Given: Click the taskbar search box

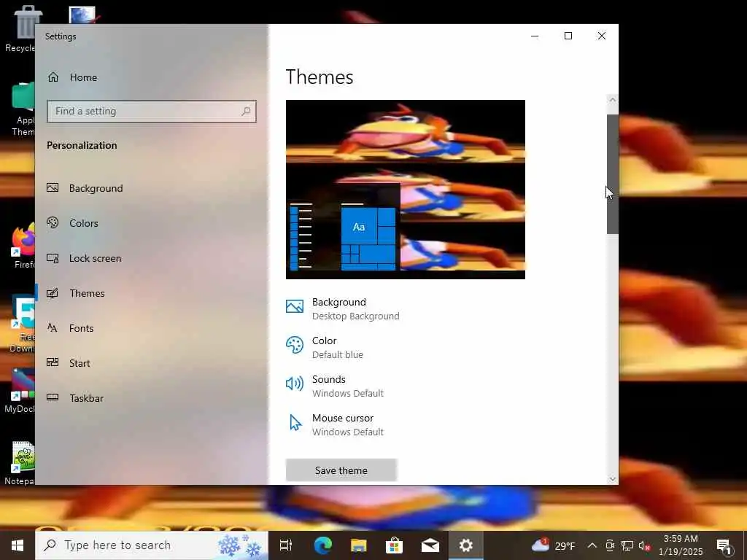Looking at the screenshot, I should click(152, 545).
